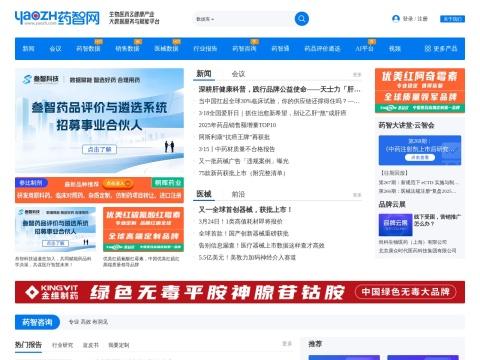
Task: Click the yaozh 药智网 logo
Action: click(57, 18)
